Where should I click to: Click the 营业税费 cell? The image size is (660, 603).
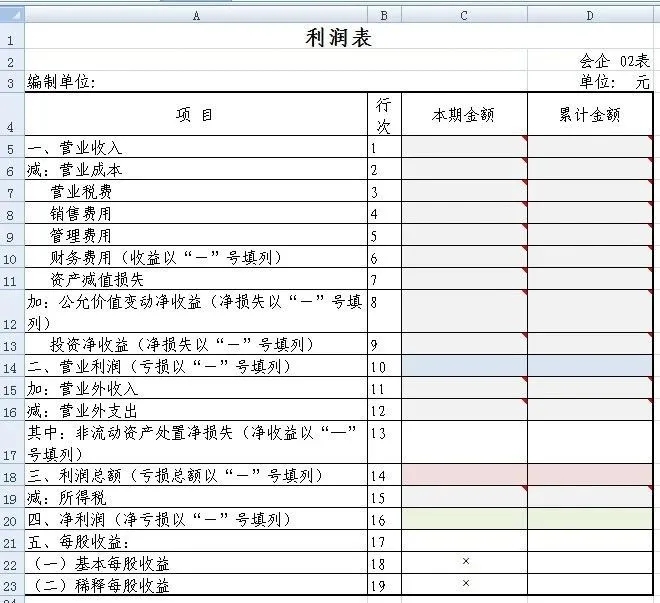click(x=196, y=191)
